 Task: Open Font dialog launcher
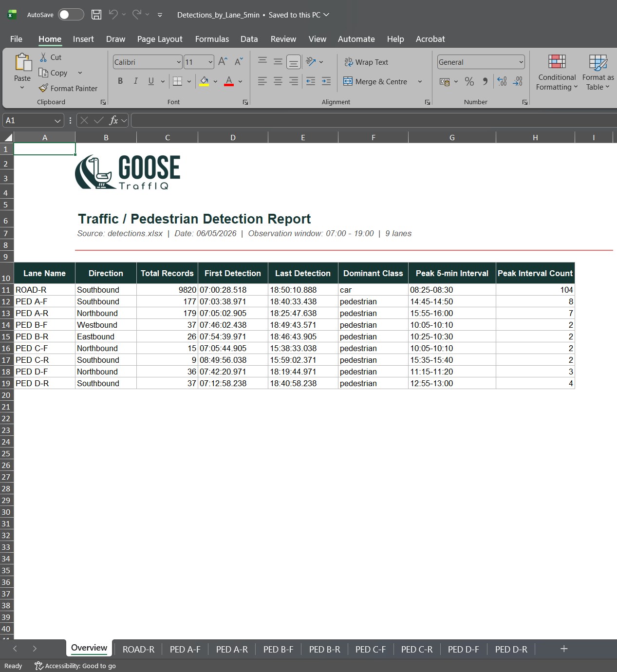[x=245, y=102]
